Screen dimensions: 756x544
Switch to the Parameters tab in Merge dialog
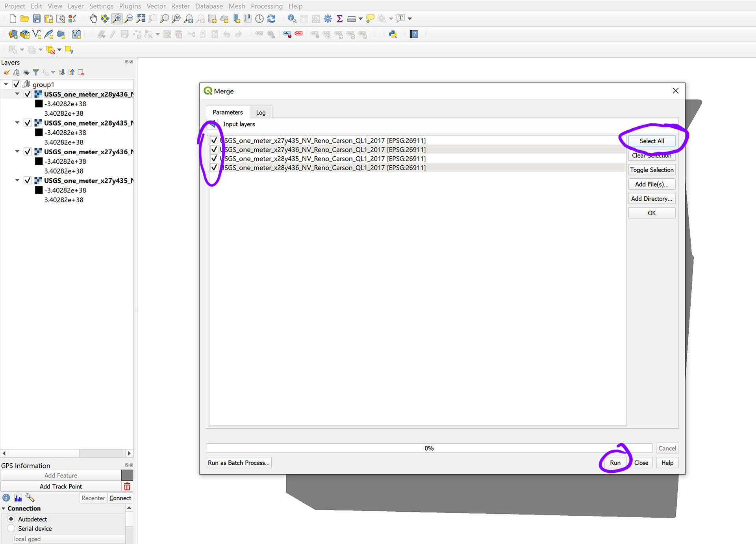coord(228,112)
